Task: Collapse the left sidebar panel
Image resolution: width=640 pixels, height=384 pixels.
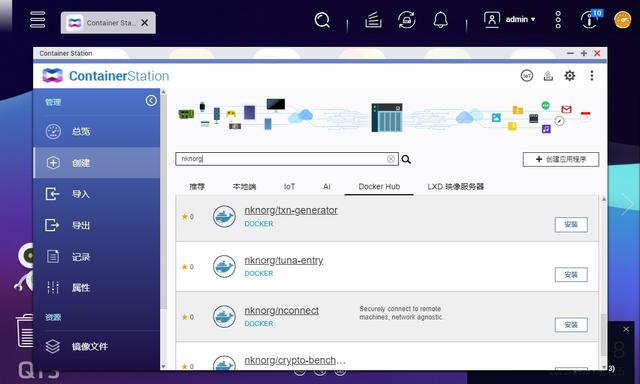Action: (151, 101)
